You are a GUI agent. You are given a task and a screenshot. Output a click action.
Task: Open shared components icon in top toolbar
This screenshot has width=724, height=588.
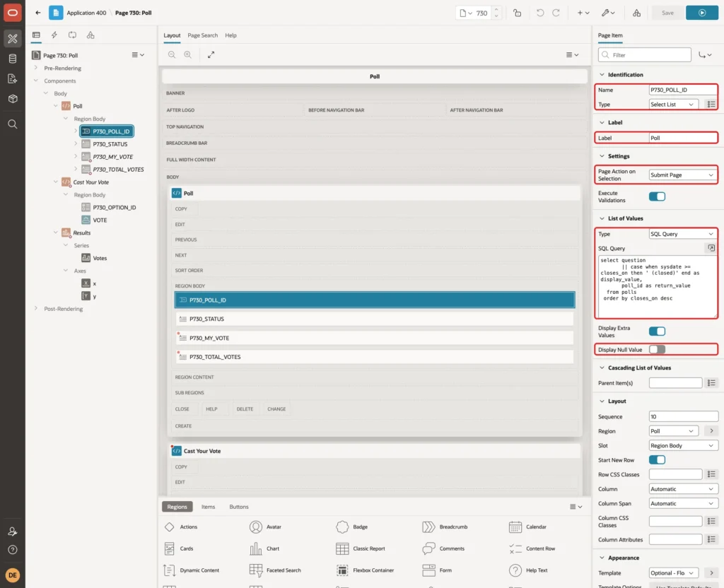coord(637,13)
